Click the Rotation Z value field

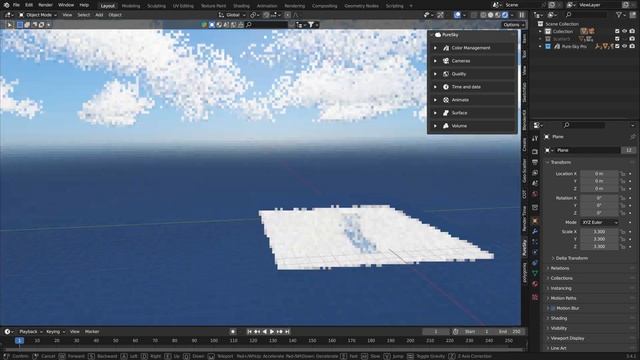coord(599,213)
